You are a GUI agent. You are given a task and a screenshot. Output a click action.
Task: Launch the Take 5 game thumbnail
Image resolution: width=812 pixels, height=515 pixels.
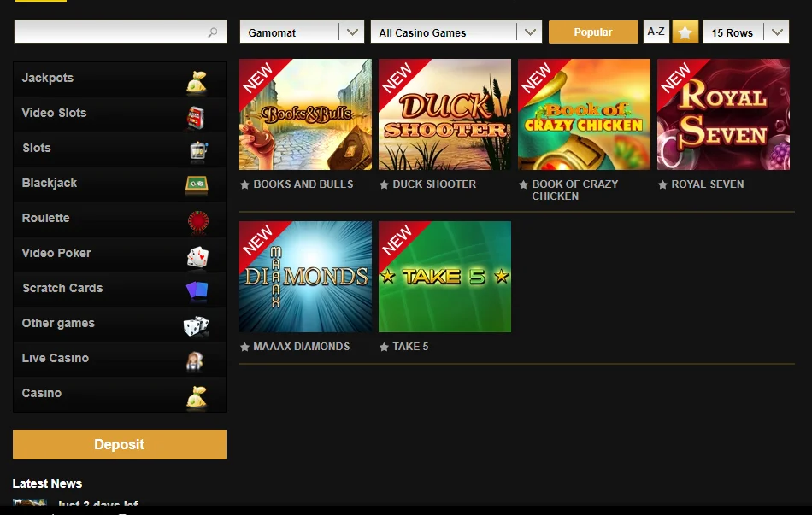444,277
